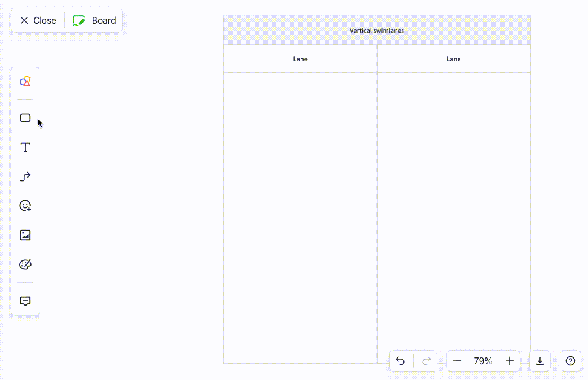Select the rectangle shape tool
The height and width of the screenshot is (380, 588).
click(x=25, y=118)
